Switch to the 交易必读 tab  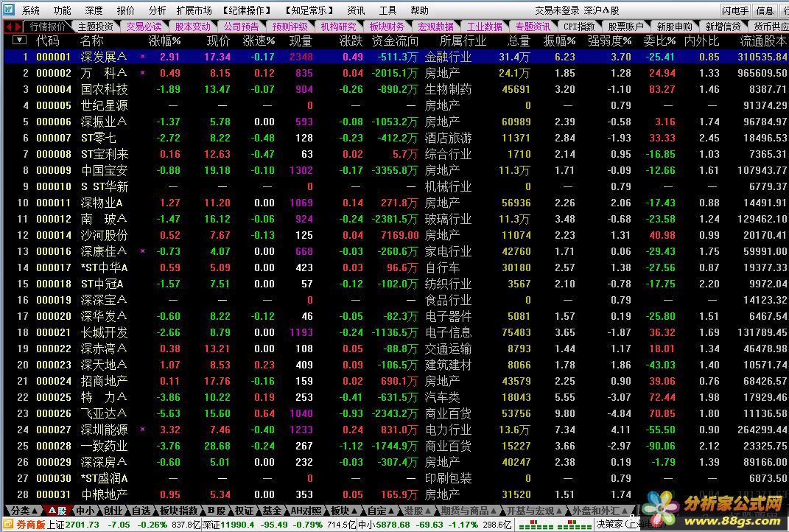point(144,27)
